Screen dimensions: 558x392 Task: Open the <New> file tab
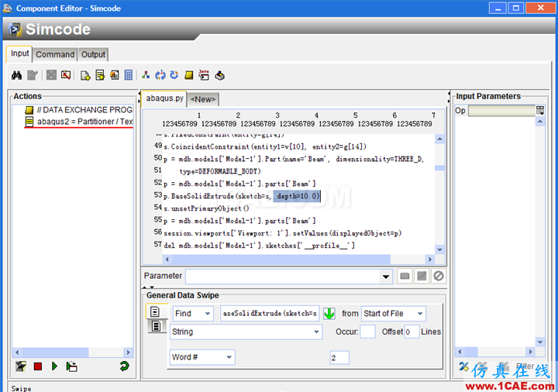[203, 99]
